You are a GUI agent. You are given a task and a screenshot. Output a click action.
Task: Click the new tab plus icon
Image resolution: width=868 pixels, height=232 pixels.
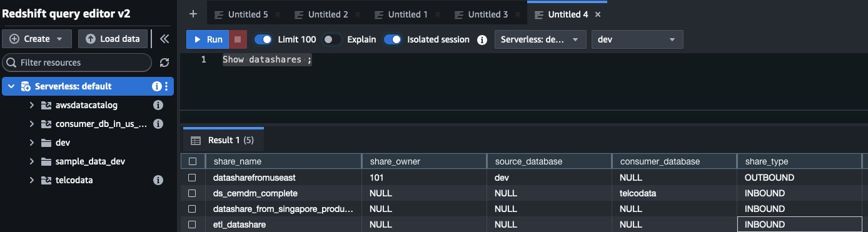coord(193,14)
